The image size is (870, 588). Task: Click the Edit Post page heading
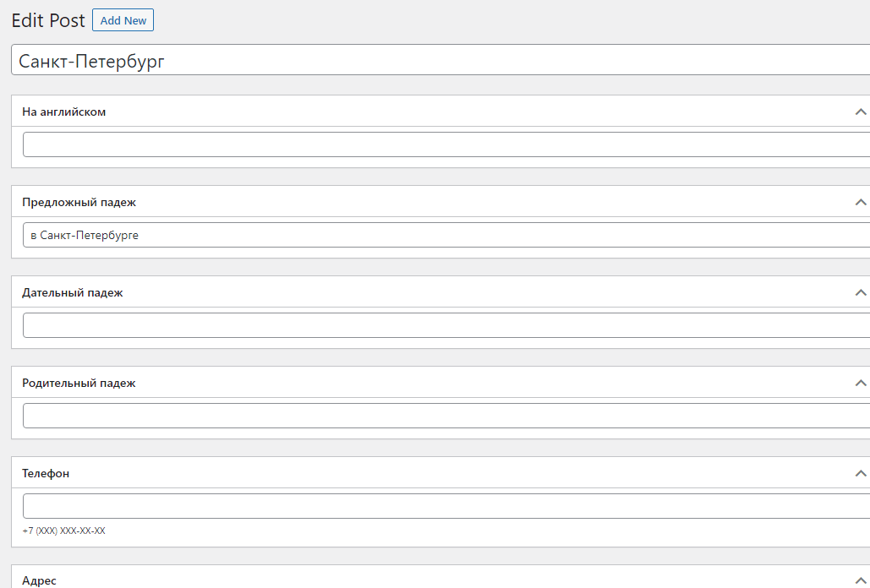tap(48, 20)
